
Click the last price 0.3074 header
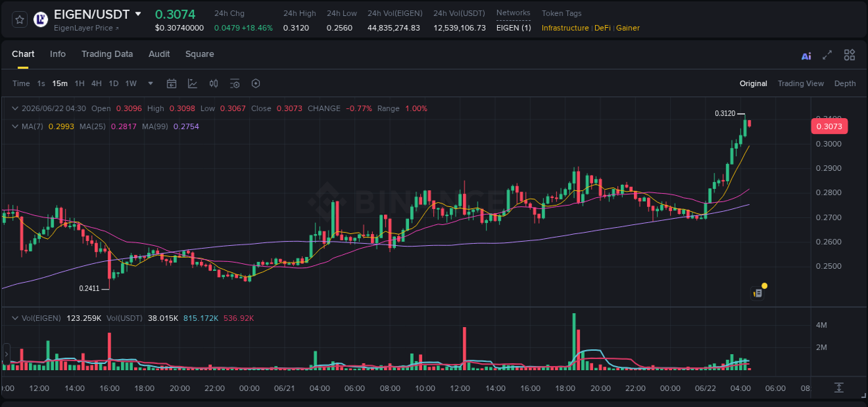[x=175, y=14]
